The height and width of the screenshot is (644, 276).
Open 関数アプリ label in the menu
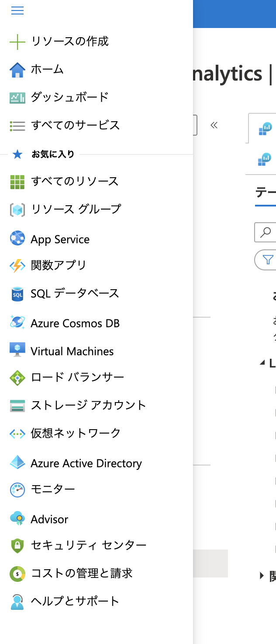pyautogui.click(x=59, y=266)
